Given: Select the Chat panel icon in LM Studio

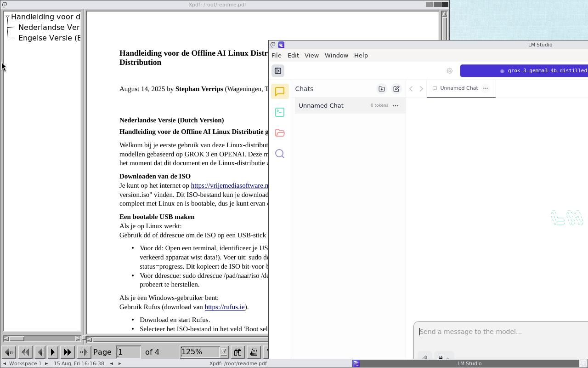Looking at the screenshot, I should [280, 91].
